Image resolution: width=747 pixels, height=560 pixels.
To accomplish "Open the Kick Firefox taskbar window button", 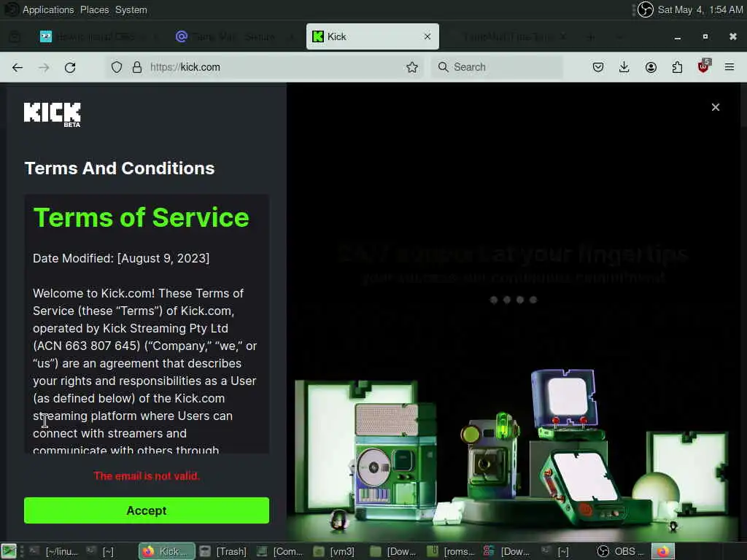I will pyautogui.click(x=167, y=551).
